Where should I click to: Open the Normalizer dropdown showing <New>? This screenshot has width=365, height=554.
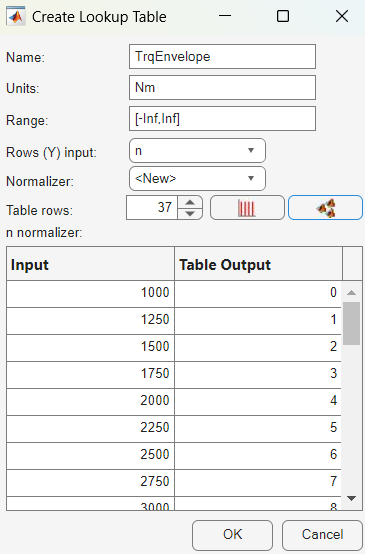tap(197, 178)
